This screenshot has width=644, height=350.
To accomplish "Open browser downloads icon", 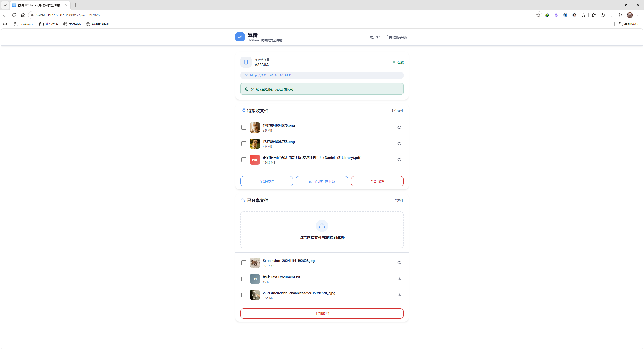I will 612,15.
